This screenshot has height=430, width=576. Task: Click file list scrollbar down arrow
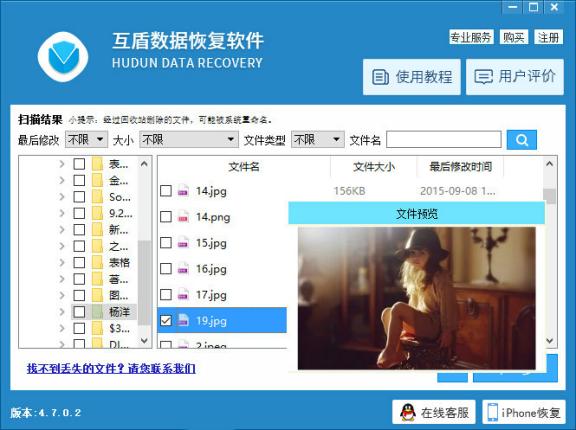point(550,341)
